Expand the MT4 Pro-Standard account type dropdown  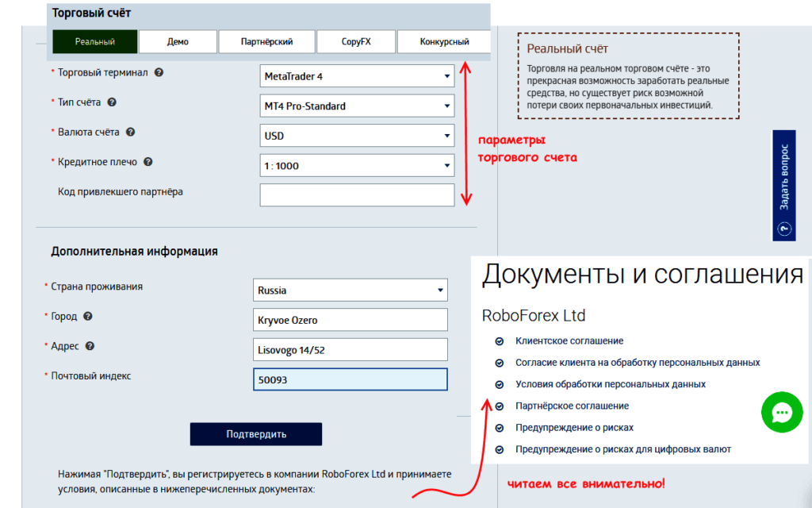[x=357, y=106]
